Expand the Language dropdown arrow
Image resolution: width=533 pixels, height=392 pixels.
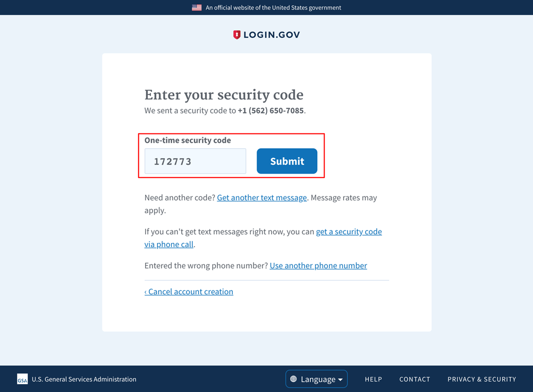pos(341,379)
